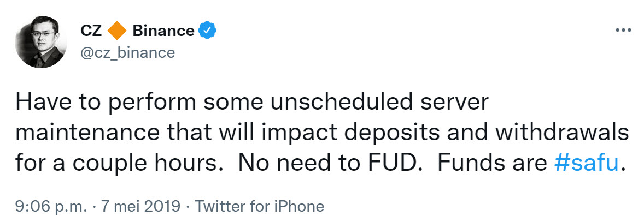The height and width of the screenshot is (216, 644).
Task: Click the "CZ" display name text
Action: [92, 31]
